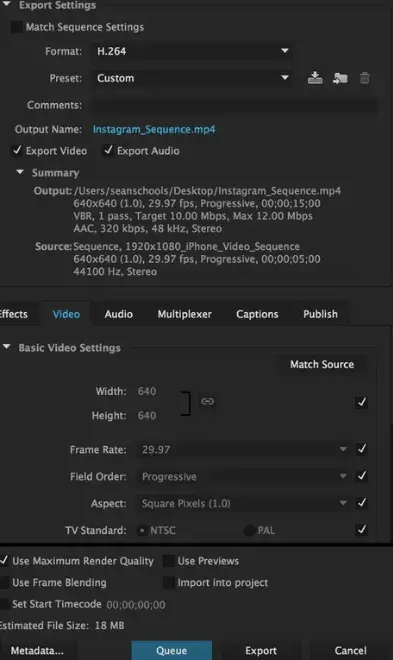Click the AAC, 320 kbps audio summary line
The image size is (393, 660).
147,229
